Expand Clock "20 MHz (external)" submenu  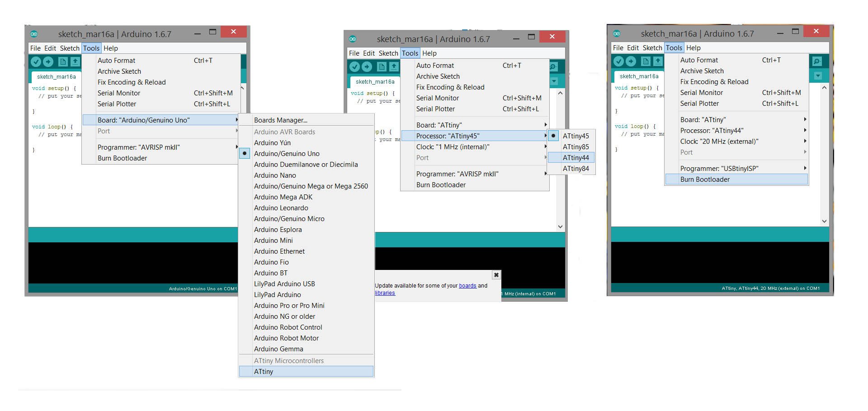(736, 142)
